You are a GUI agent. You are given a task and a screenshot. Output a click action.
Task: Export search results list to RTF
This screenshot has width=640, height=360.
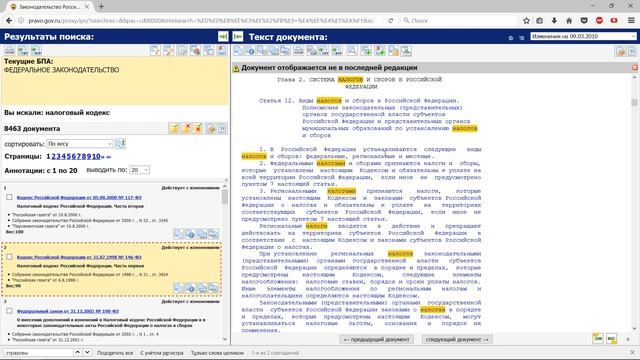[x=36, y=51]
